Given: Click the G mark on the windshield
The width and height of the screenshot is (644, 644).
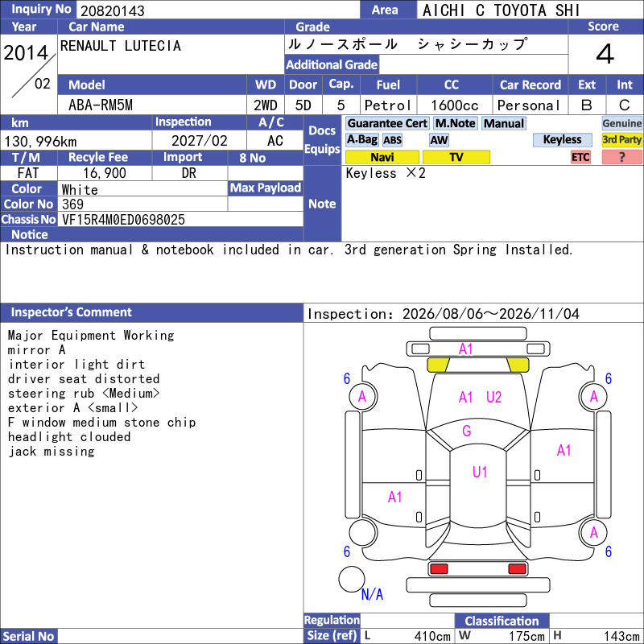Looking at the screenshot, I should (x=467, y=431).
